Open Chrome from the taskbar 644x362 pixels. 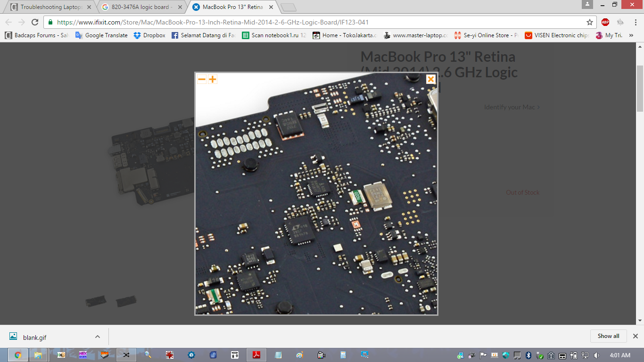[17, 355]
